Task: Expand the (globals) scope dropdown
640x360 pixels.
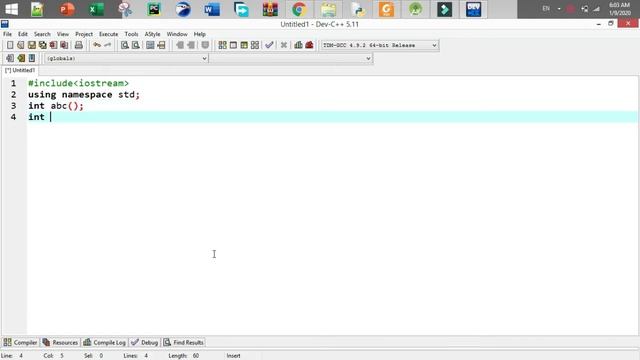Action: click(x=127, y=58)
